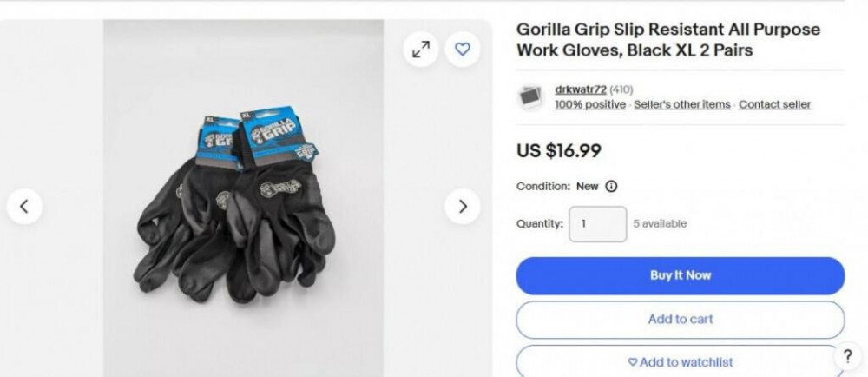This screenshot has height=377, width=868.
Task: Open the 100% positive feedback link
Action: [590, 104]
